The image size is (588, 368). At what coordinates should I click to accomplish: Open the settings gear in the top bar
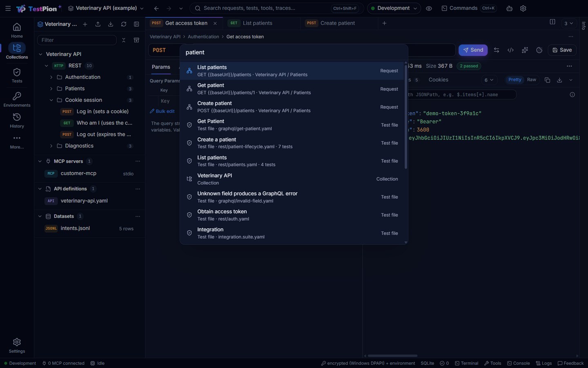click(523, 8)
